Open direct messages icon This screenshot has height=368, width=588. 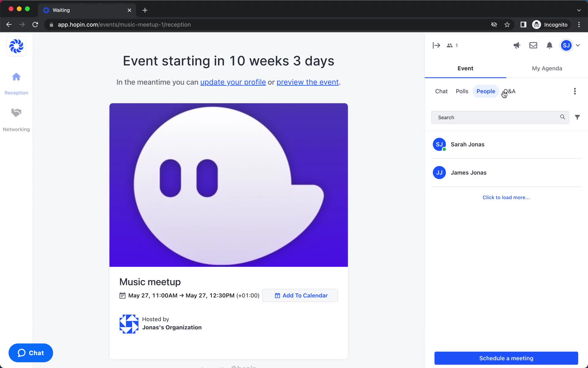coord(533,45)
